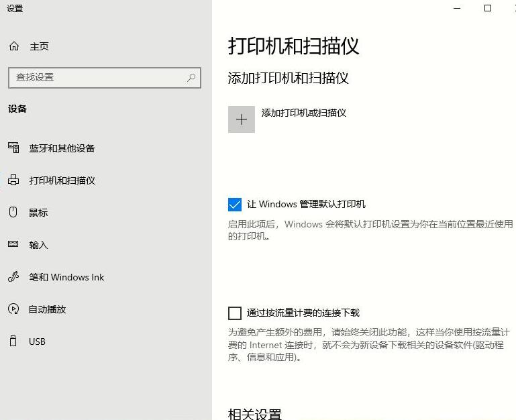Click the 打印机和扫描仪 page title
The image size is (516, 420).
click(293, 46)
